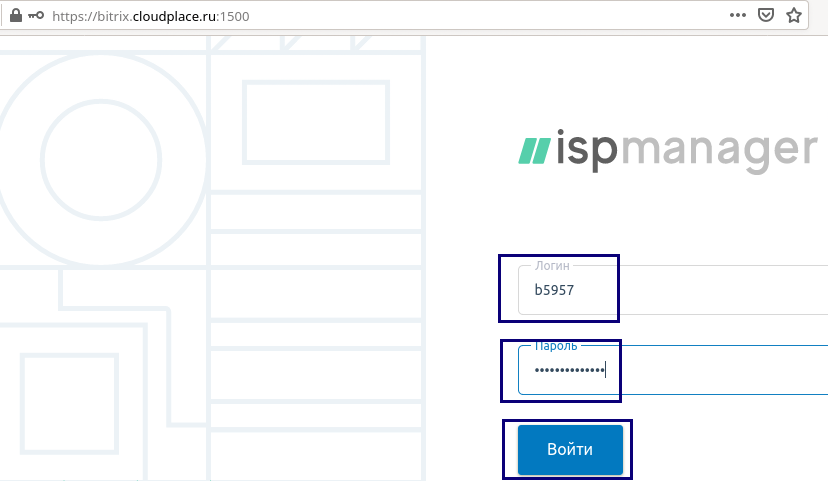Click into the Пароль password field
Image resolution: width=828 pixels, height=481 pixels.
(x=673, y=370)
